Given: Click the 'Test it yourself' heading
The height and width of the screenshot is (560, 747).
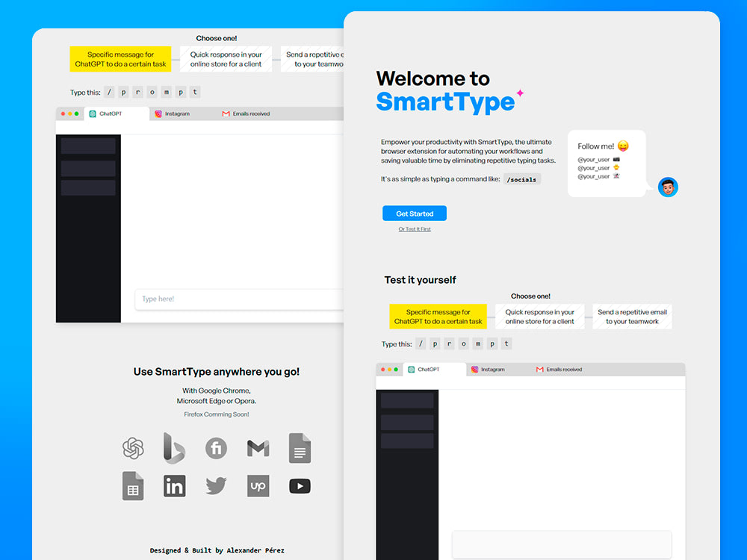Looking at the screenshot, I should [420, 280].
